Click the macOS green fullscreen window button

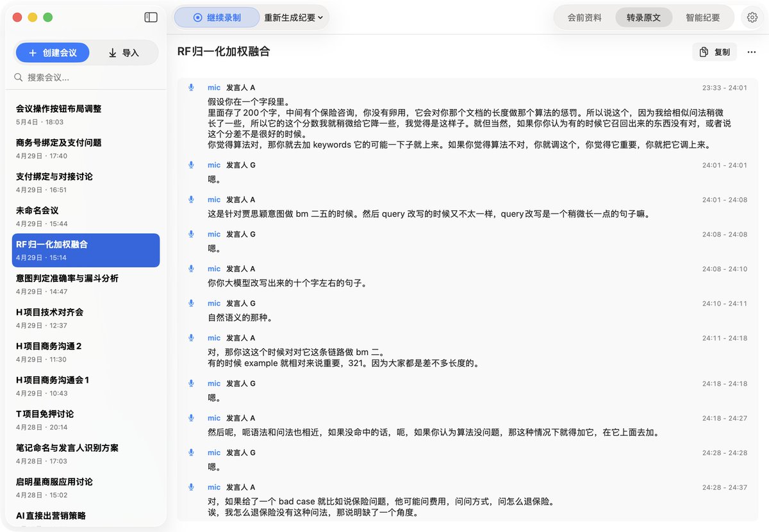click(x=48, y=17)
